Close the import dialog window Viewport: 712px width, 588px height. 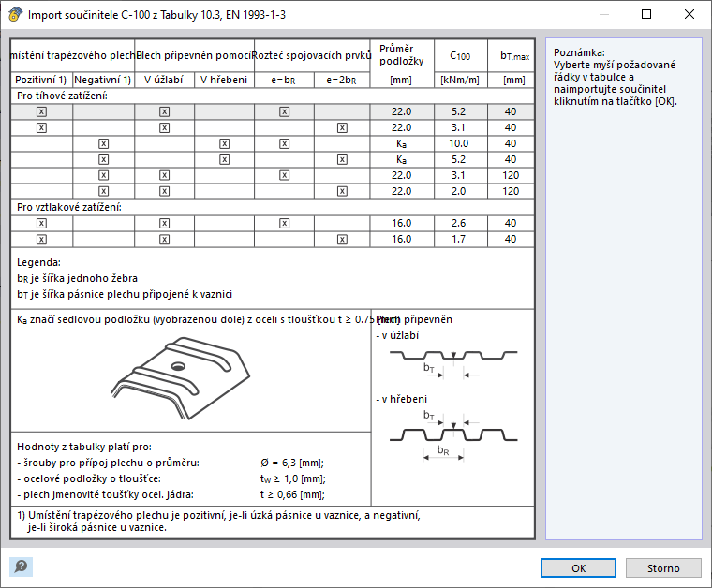pos(689,15)
